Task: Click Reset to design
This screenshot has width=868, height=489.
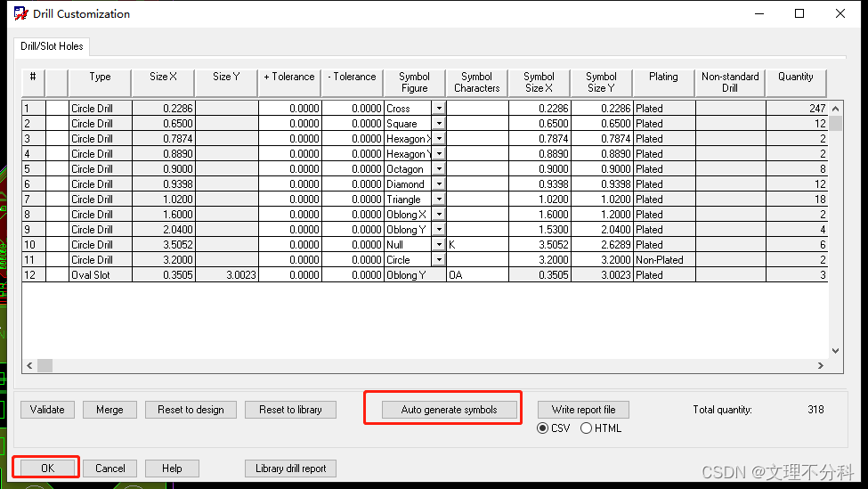Action: 191,410
